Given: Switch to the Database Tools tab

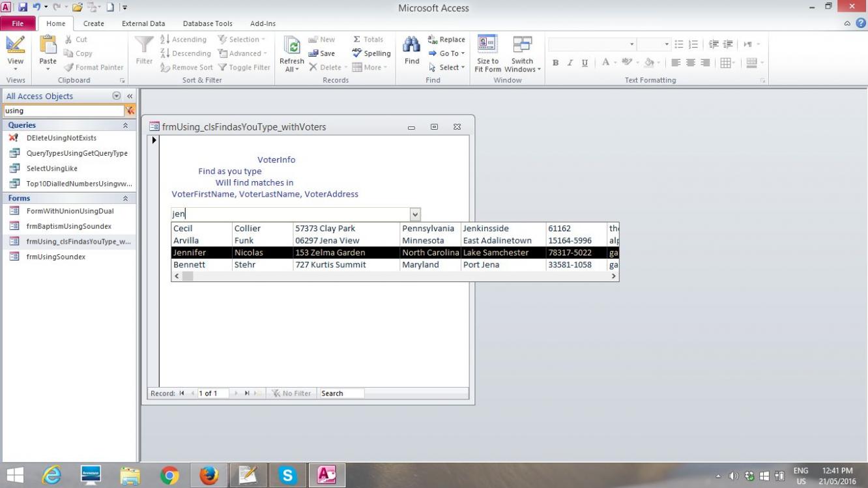Looking at the screenshot, I should (x=207, y=23).
